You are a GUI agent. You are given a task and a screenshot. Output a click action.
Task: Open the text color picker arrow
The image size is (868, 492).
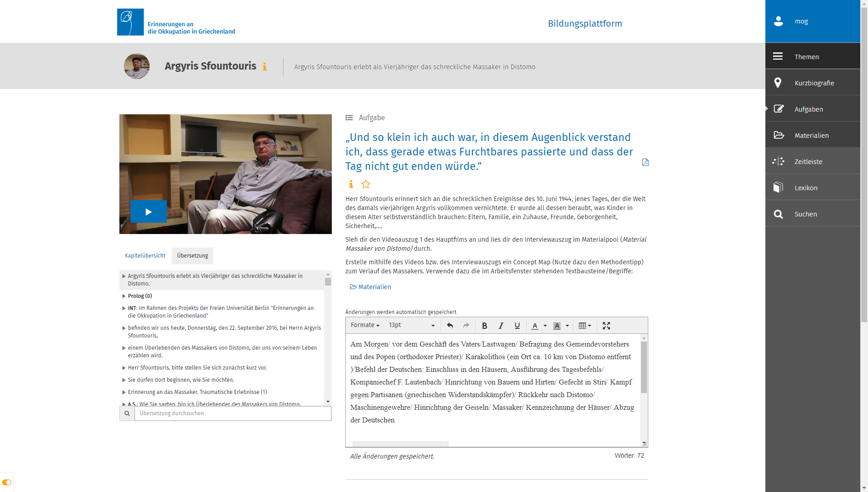point(545,326)
